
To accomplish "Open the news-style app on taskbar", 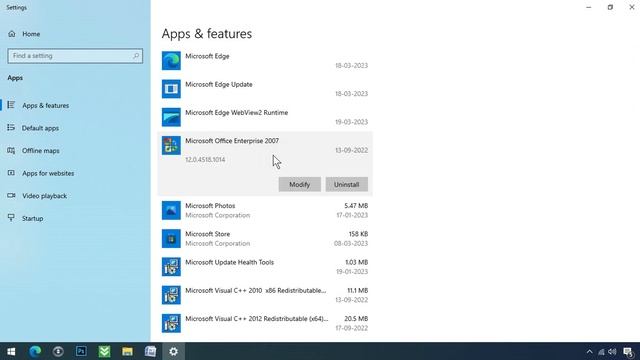I will (150, 351).
